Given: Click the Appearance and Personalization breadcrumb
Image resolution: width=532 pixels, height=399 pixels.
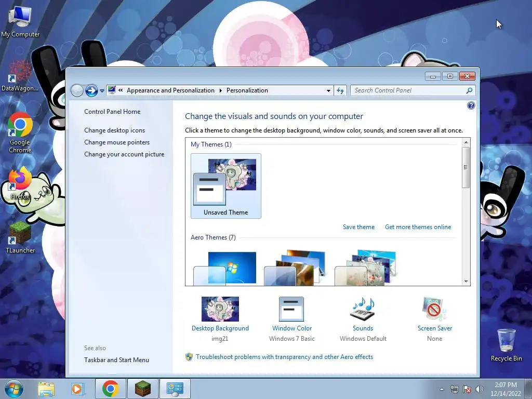Looking at the screenshot, I should click(170, 90).
